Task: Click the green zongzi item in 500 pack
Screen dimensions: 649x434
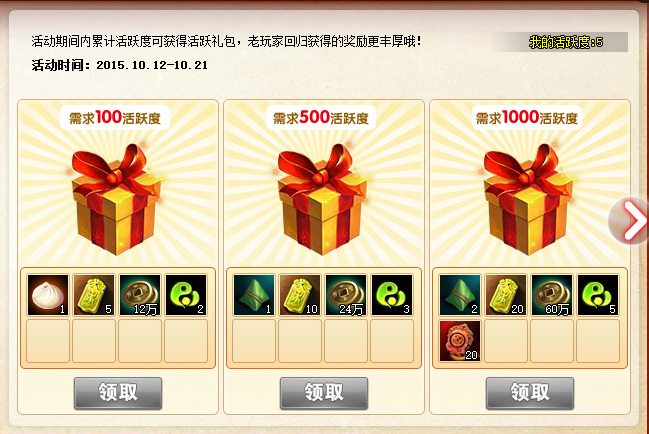Action: tap(254, 295)
